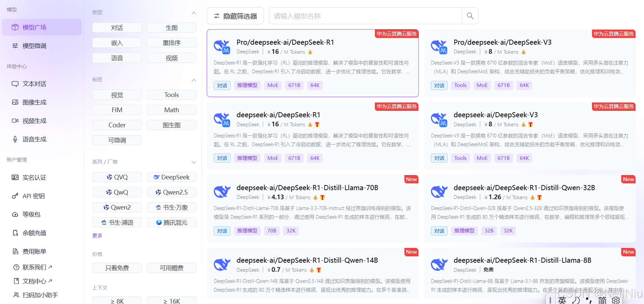Collapse the 标签 filter section

click(194, 80)
